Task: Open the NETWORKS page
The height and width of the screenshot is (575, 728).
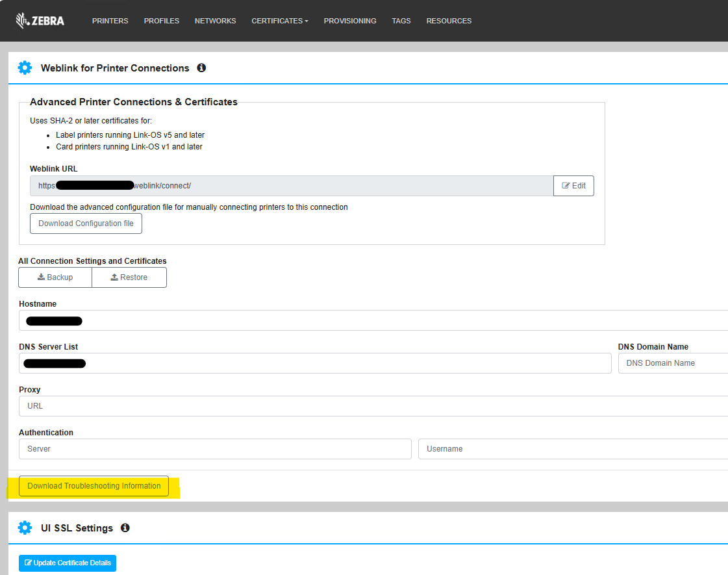Action: pos(216,21)
